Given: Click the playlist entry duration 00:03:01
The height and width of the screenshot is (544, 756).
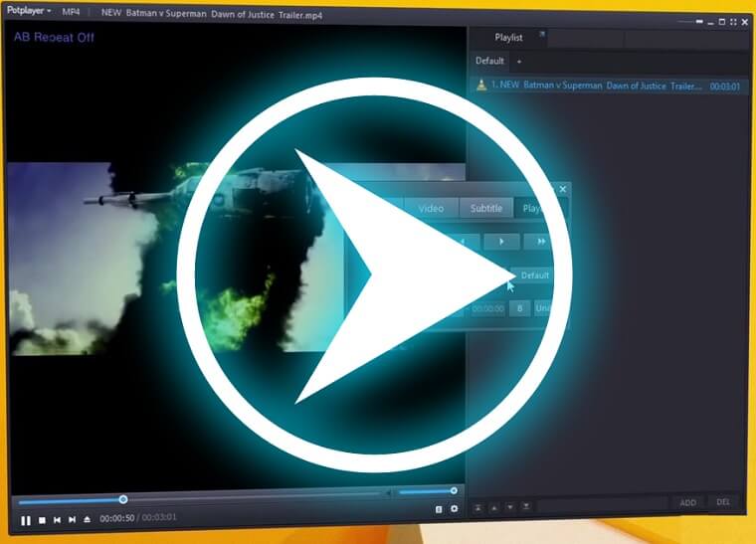Looking at the screenshot, I should pos(724,87).
